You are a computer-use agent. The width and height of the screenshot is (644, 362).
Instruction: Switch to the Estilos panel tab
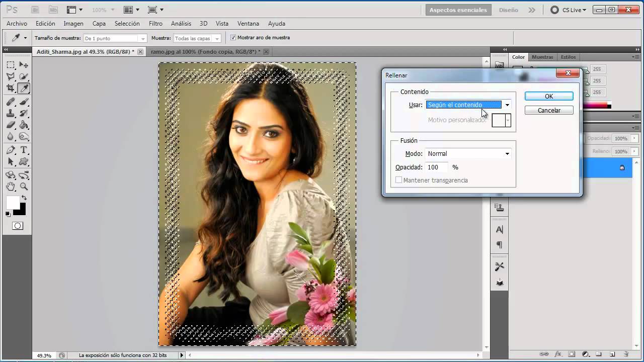568,57
